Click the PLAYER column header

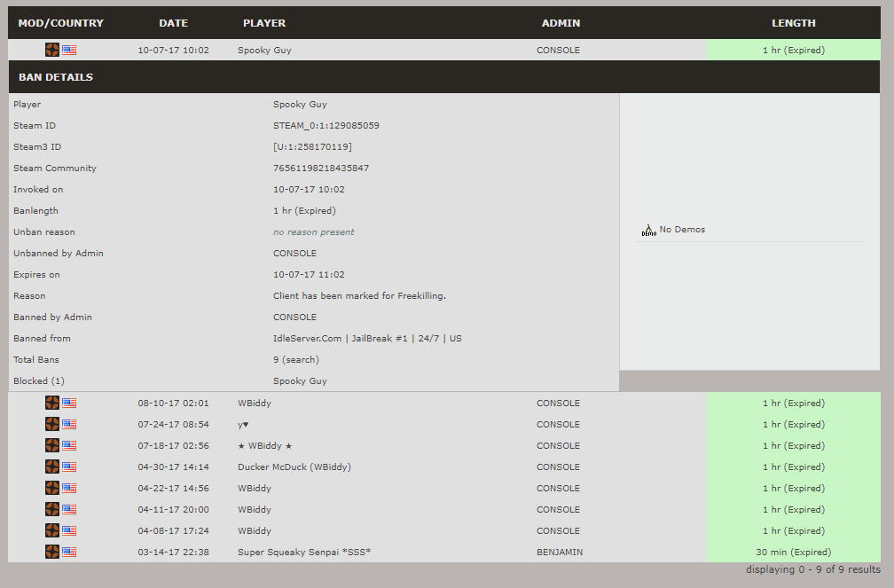(264, 23)
